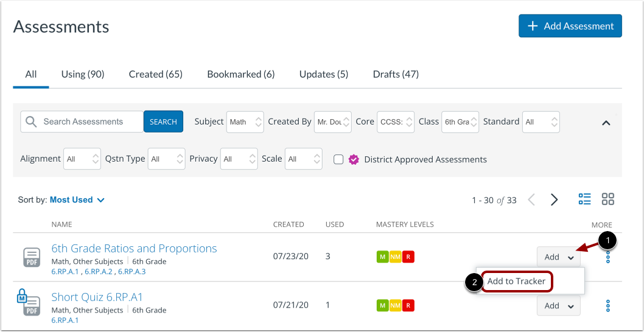Open the Privacy dropdown
This screenshot has width=644, height=332.
(x=239, y=159)
